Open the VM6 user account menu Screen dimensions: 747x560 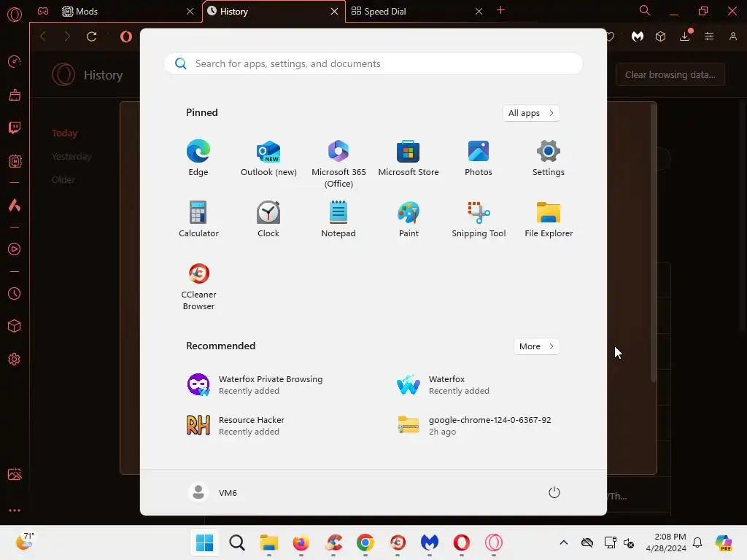212,492
